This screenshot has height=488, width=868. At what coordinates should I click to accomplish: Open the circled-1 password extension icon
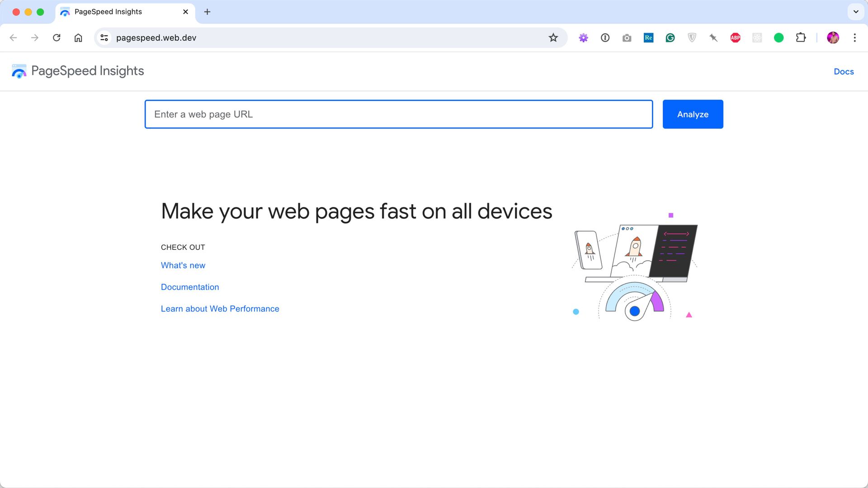pyautogui.click(x=605, y=38)
